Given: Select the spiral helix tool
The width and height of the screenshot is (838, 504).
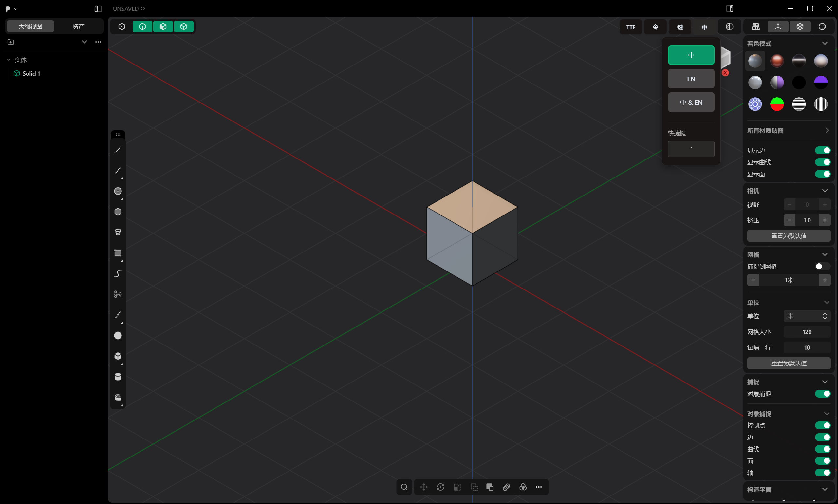Looking at the screenshot, I should coord(118,232).
